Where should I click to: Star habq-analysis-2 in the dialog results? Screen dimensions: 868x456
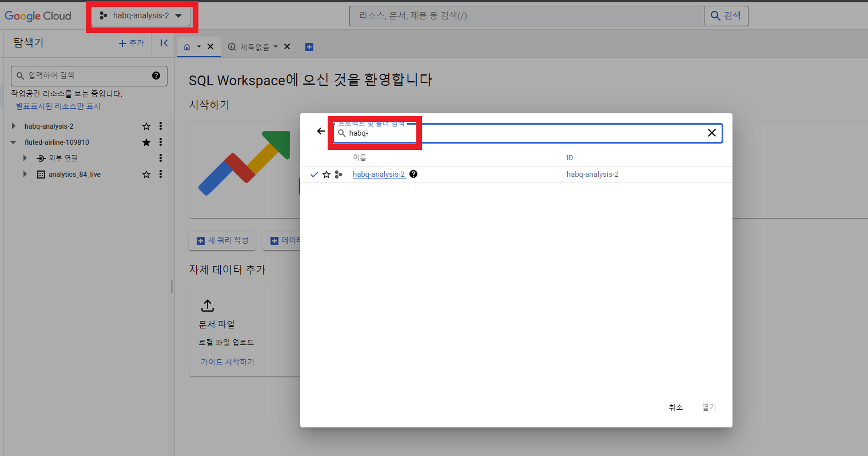[327, 175]
